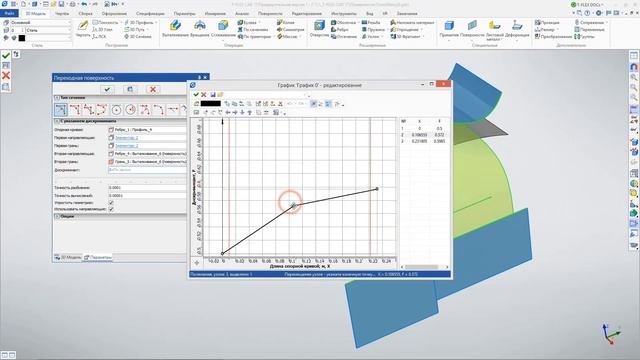Viewport: 640px width, 360px height.
Task: Select the Сглаживание blend tool
Action: [x=223, y=29]
